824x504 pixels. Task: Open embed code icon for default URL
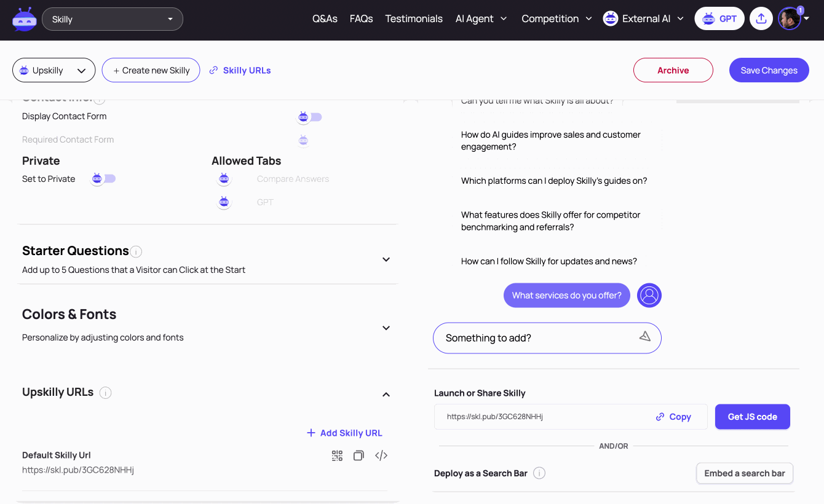point(381,455)
